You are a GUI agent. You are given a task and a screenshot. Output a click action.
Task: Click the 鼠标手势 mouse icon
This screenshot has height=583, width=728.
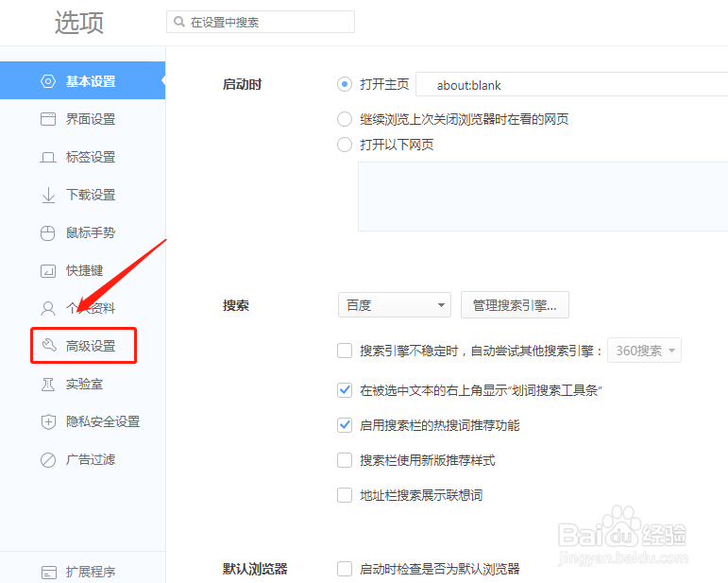coord(48,232)
